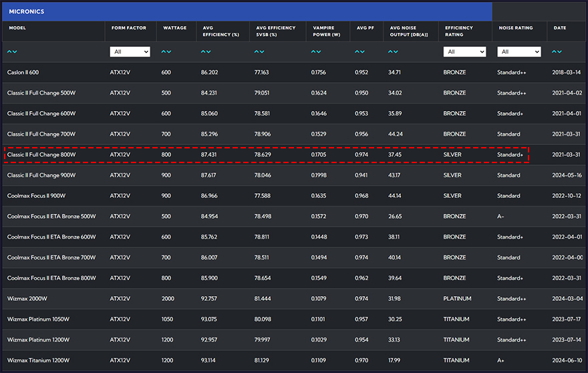Image resolution: width=588 pixels, height=373 pixels.
Task: Click the NOISE RATING column header
Action: coord(516,28)
